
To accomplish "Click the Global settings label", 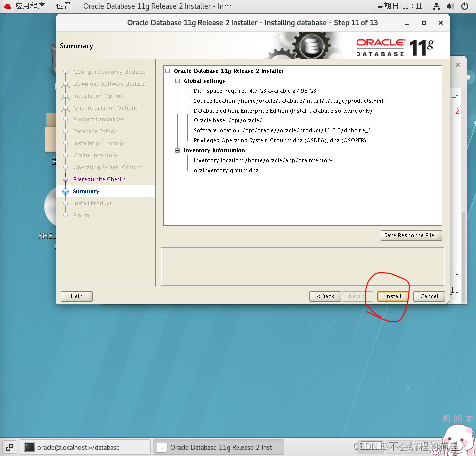I will click(204, 81).
